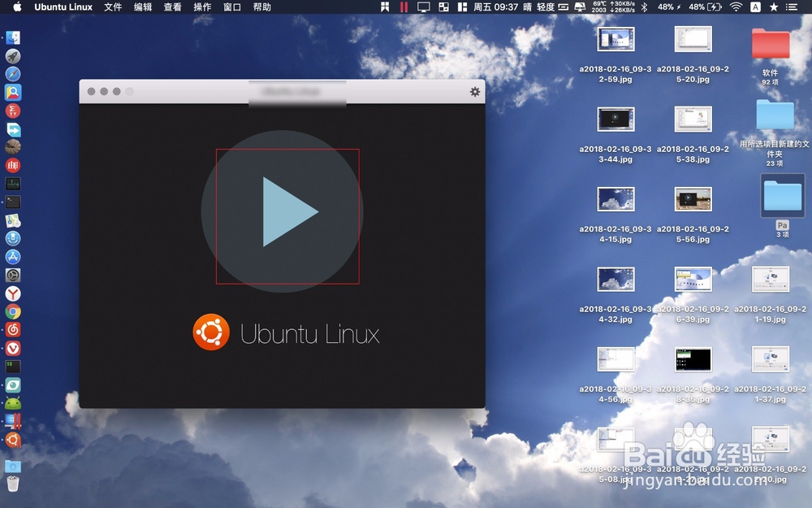Open the 编辑 menu
This screenshot has height=508, width=812.
tap(142, 7)
